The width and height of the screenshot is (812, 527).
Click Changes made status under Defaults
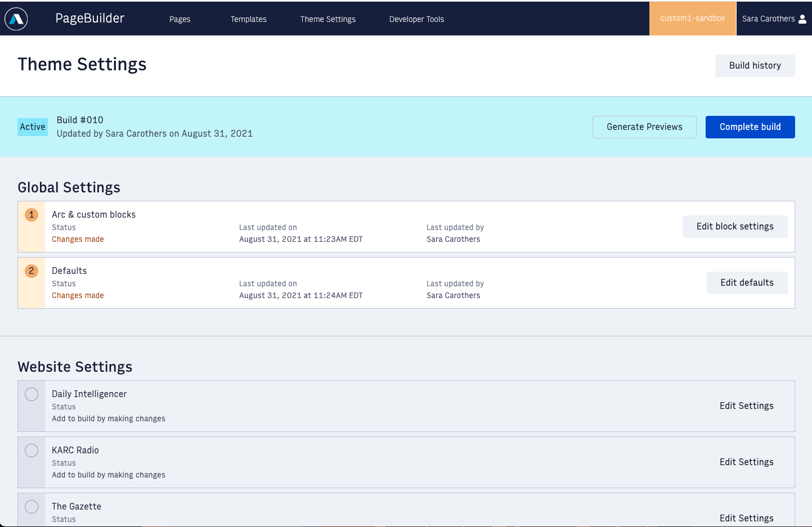pos(78,296)
